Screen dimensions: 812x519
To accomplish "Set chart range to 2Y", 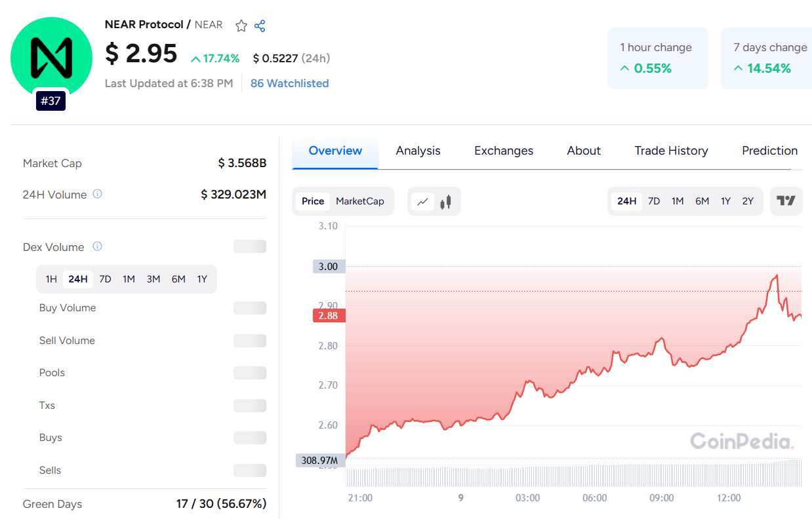I will (748, 201).
